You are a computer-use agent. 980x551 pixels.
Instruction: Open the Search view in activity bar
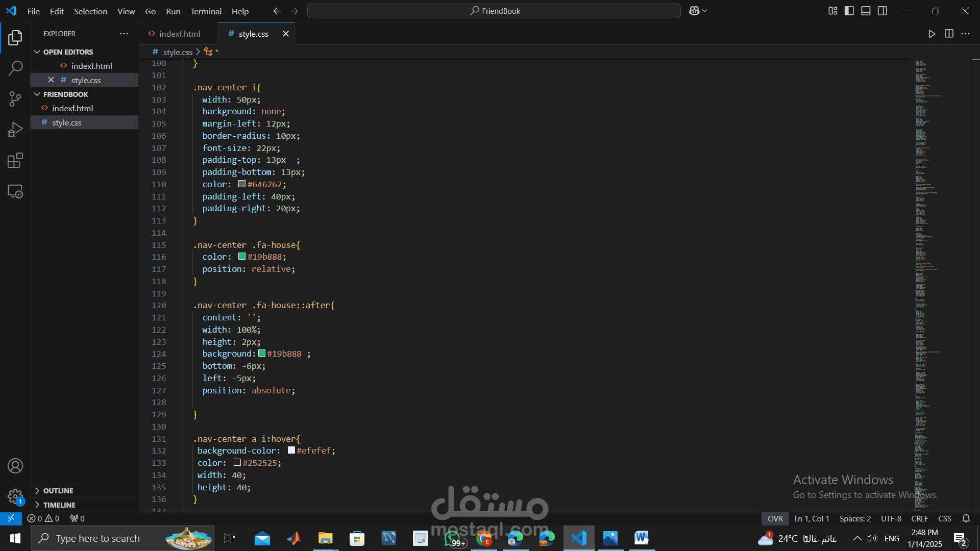(15, 68)
